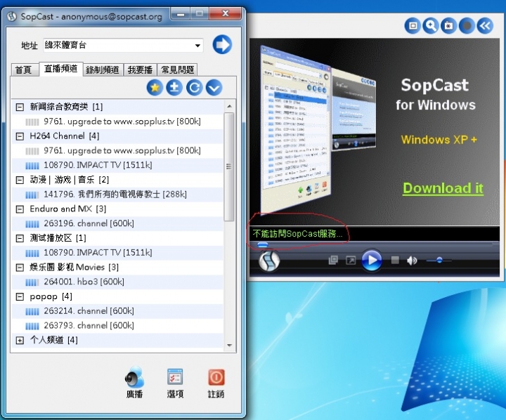The height and width of the screenshot is (420, 506).
Task: Collapse the 测试播放区 [1] group
Action: (x=20, y=238)
